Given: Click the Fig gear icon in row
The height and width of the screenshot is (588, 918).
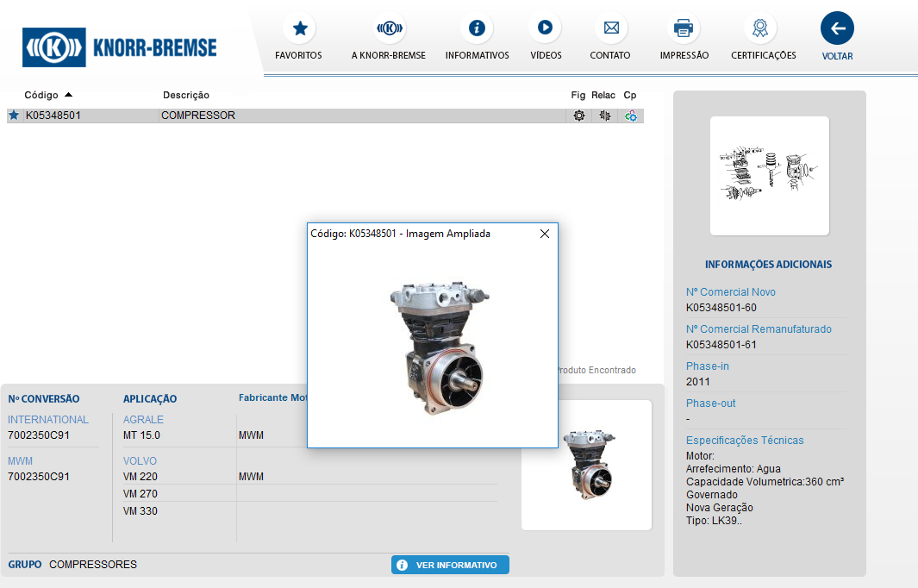Looking at the screenshot, I should pyautogui.click(x=578, y=116).
